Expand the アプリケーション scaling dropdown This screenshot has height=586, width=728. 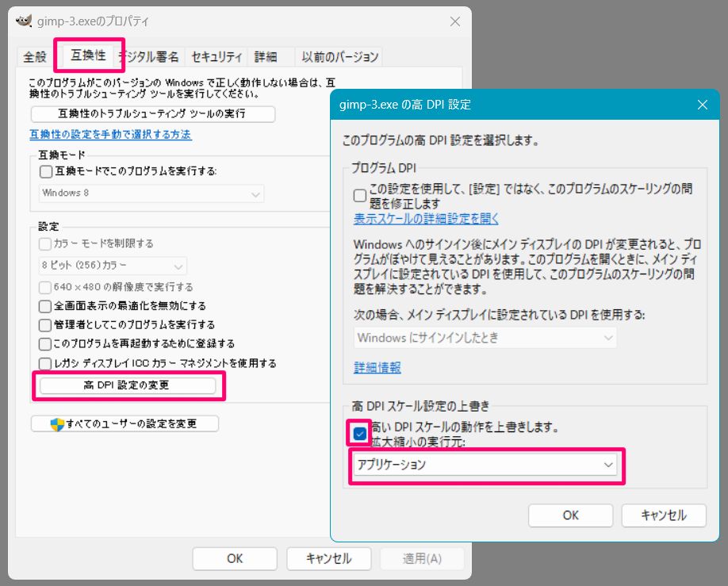485,465
